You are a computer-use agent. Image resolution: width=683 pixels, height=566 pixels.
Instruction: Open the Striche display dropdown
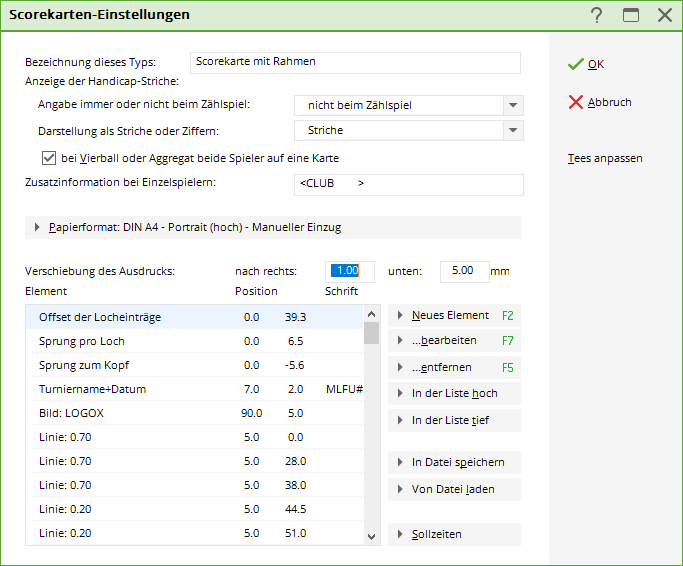point(513,131)
